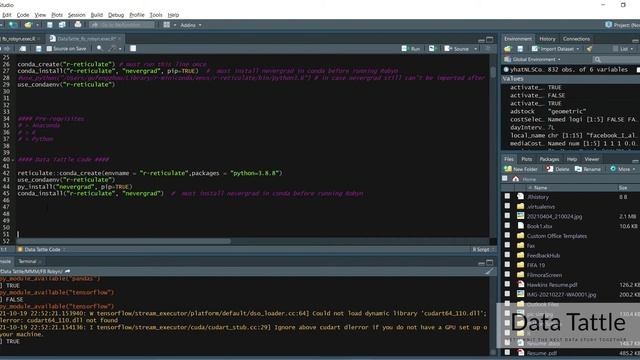Click the Go to file/function field

coord(122,25)
